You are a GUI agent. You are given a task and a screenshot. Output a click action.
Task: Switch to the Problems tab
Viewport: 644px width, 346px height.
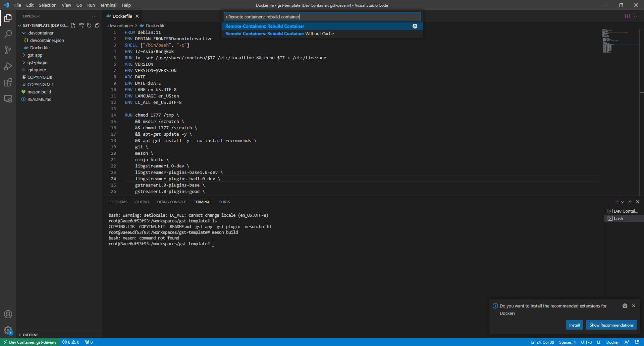(x=118, y=202)
